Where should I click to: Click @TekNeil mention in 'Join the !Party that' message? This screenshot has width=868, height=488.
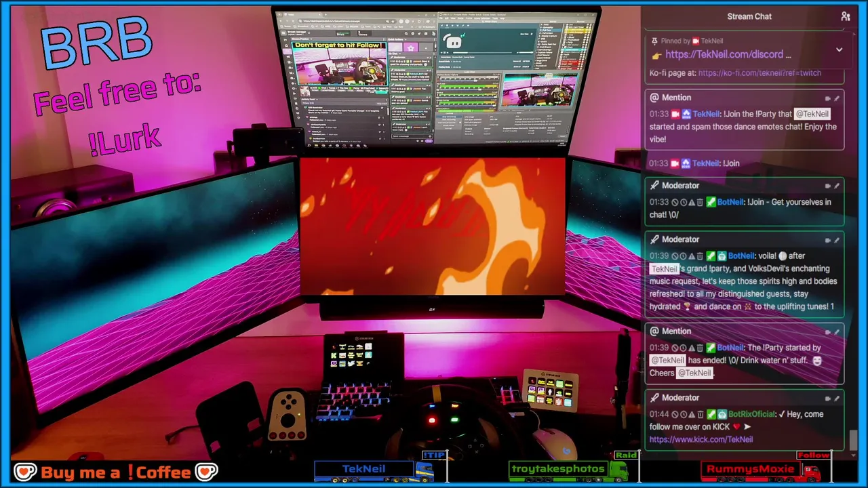click(x=812, y=115)
